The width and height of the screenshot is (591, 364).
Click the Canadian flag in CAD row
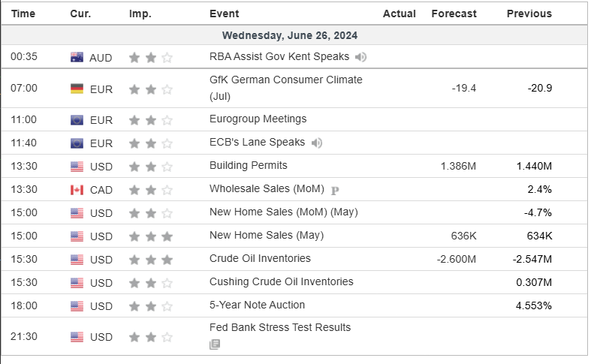(77, 190)
